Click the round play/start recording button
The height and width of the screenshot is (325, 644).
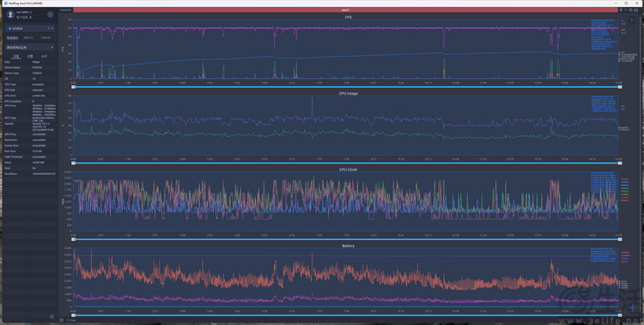632,20
